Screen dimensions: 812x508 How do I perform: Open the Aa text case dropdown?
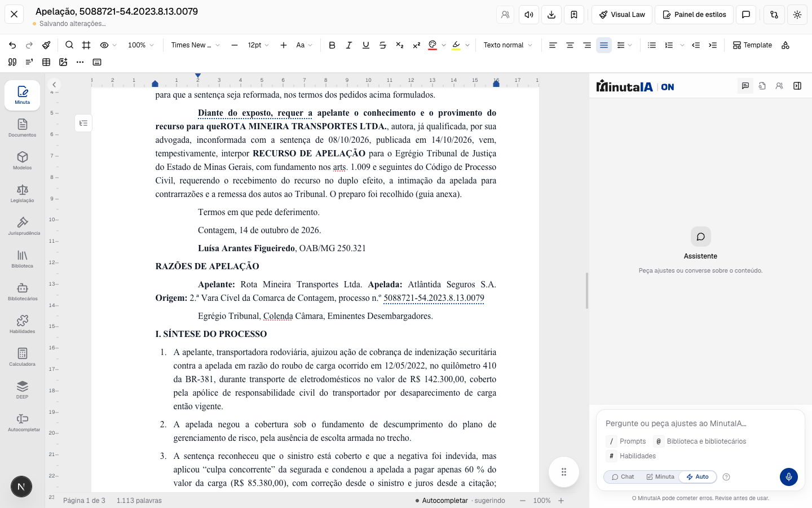point(304,45)
